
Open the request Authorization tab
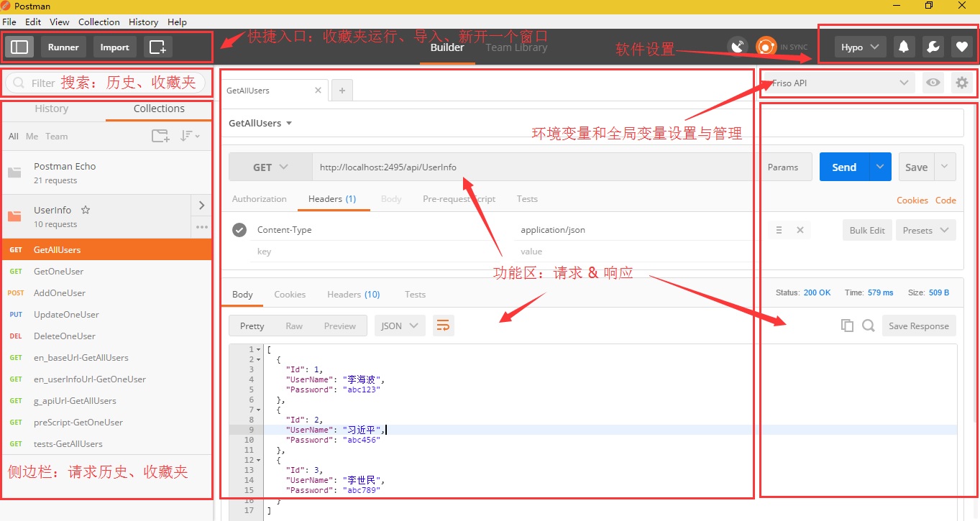[260, 199]
